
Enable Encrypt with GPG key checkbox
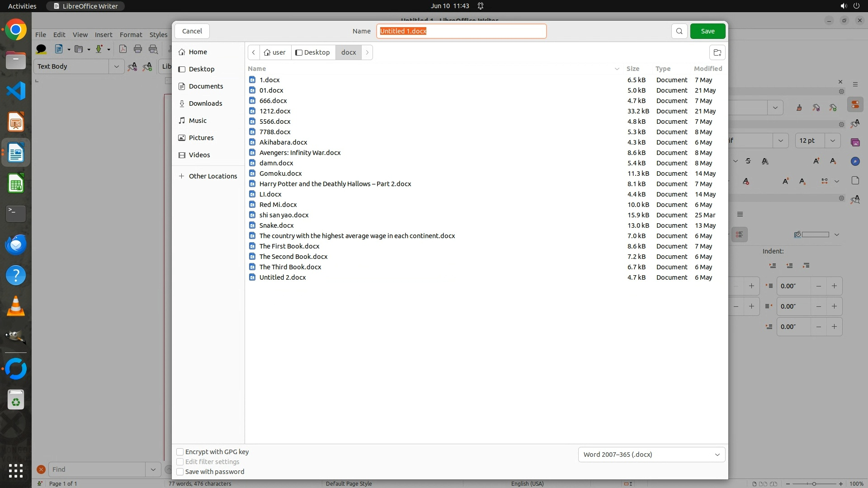coord(180,452)
